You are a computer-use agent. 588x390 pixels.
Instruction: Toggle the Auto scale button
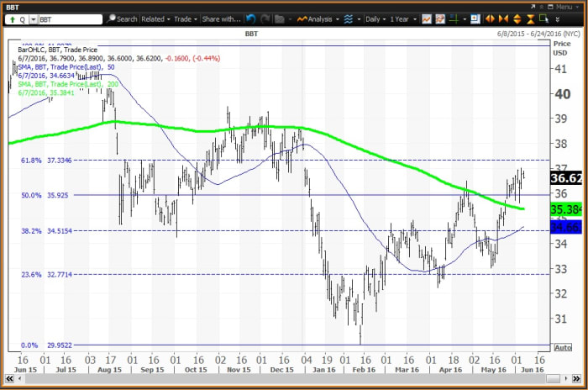[x=561, y=347]
